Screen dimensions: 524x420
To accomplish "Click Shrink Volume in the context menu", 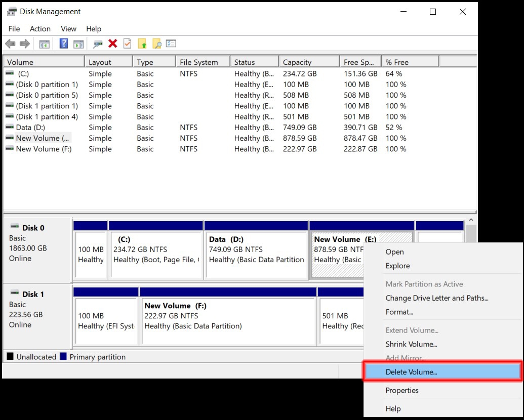I will [x=411, y=344].
